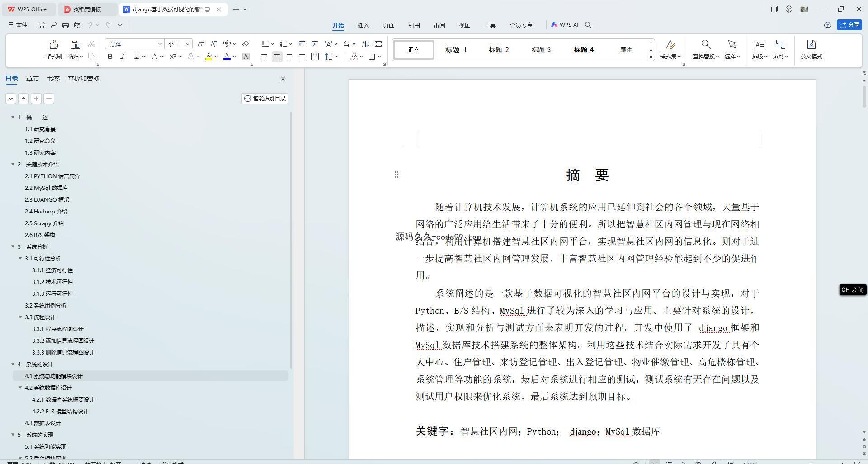Toggle underline formatting

click(136, 57)
